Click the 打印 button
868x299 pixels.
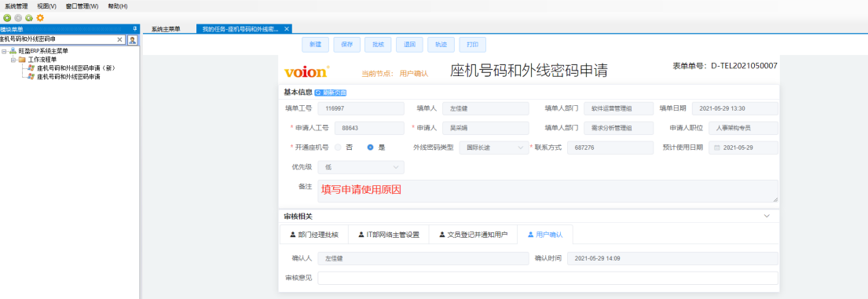pos(473,45)
